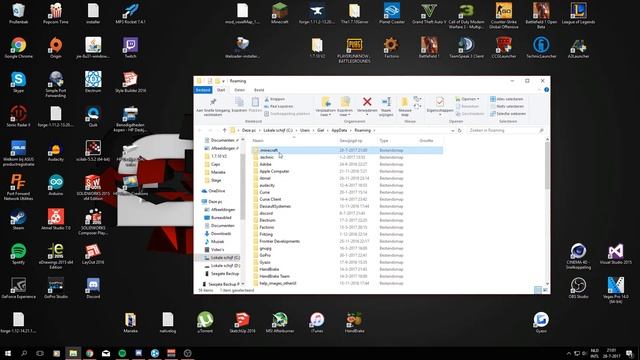Click the Kopiëren icon in Klembord group

pos(239,102)
